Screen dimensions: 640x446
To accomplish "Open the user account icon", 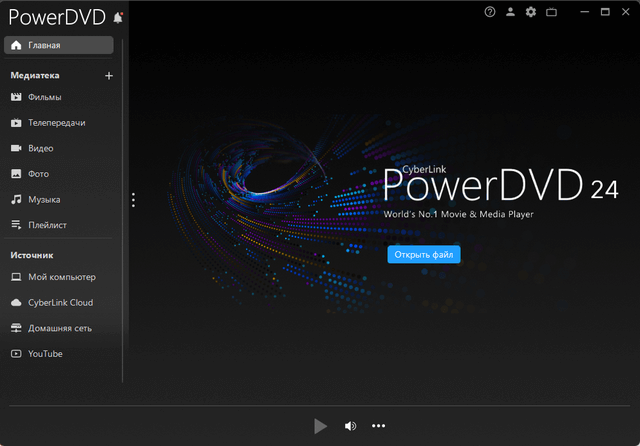I will pyautogui.click(x=510, y=12).
